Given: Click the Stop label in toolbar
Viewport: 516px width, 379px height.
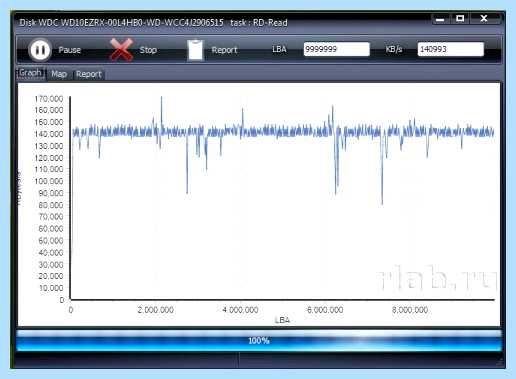Looking at the screenshot, I should 148,50.
